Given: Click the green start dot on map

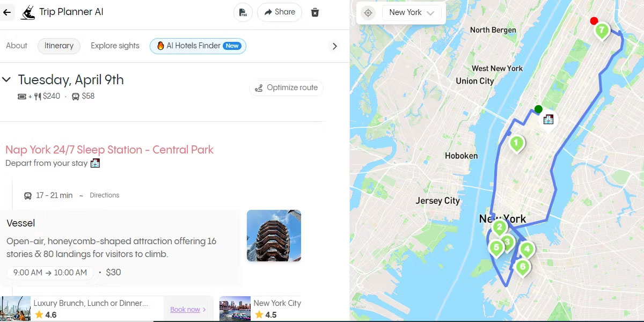Looking at the screenshot, I should tap(538, 109).
